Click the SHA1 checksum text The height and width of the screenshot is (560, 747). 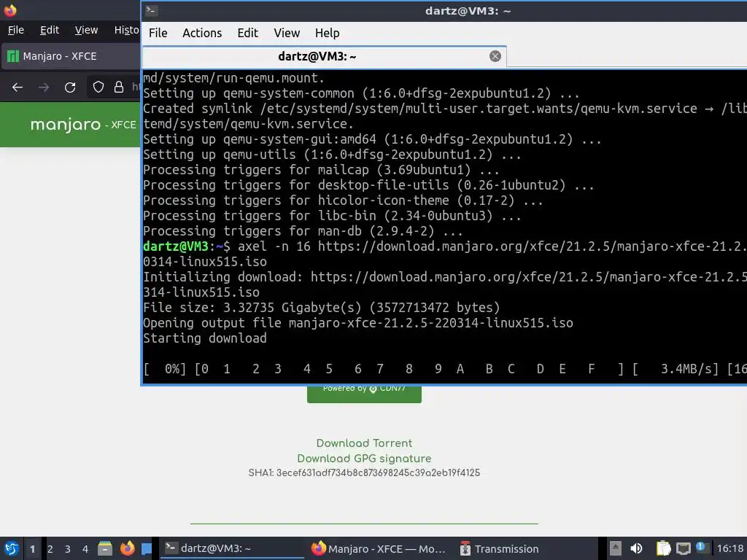click(364, 472)
